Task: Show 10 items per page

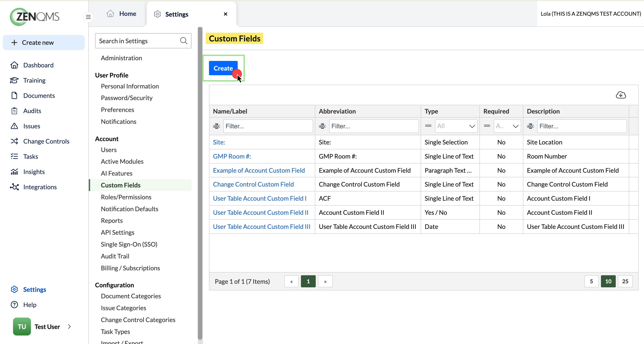Action: point(608,281)
